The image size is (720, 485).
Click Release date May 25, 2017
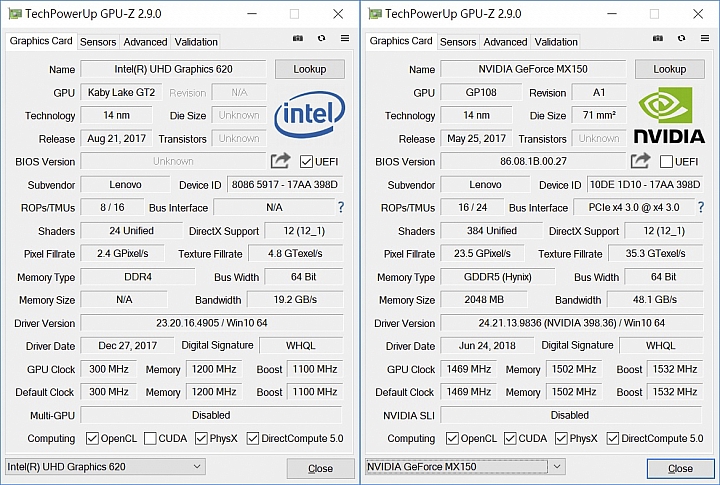476,138
